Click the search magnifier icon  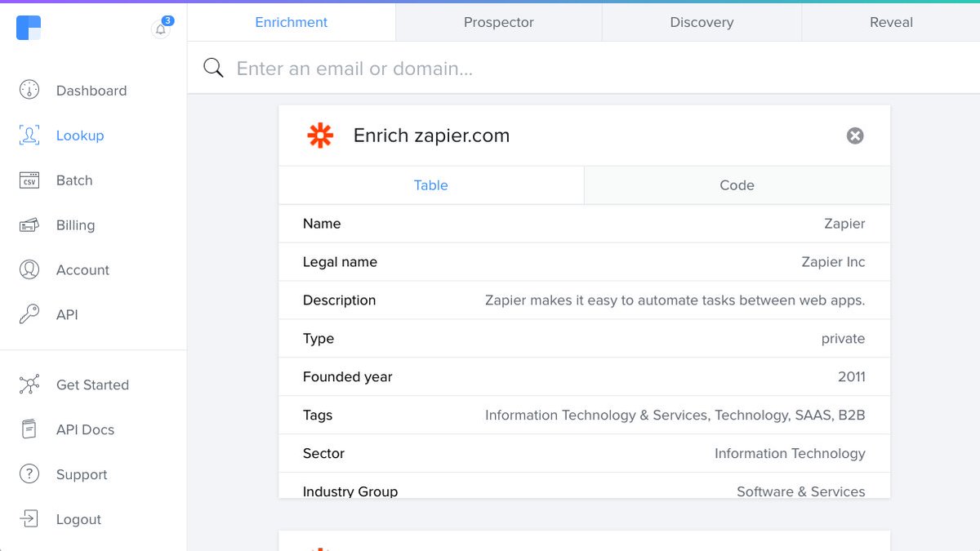pos(213,68)
